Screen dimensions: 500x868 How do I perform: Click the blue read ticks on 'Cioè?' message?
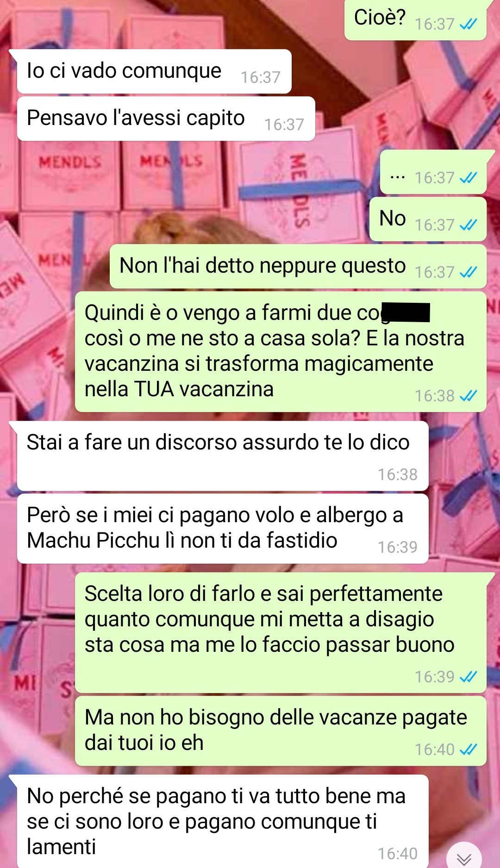pyautogui.click(x=468, y=24)
